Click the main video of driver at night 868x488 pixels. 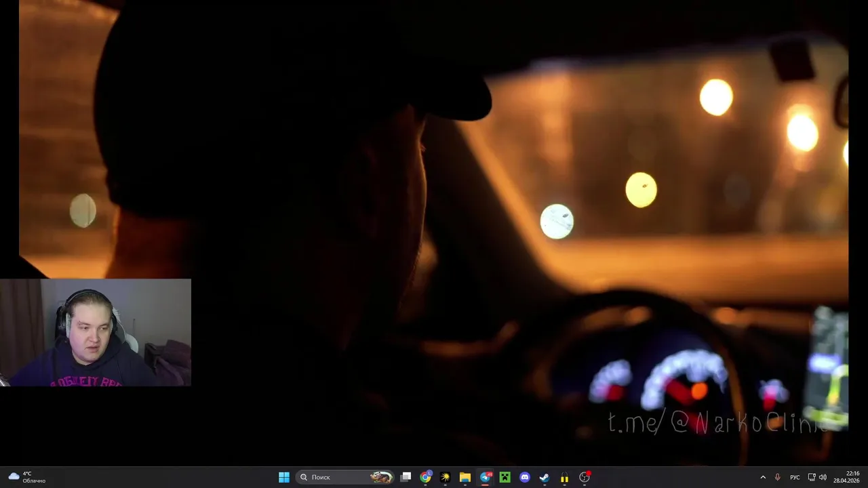(434, 234)
